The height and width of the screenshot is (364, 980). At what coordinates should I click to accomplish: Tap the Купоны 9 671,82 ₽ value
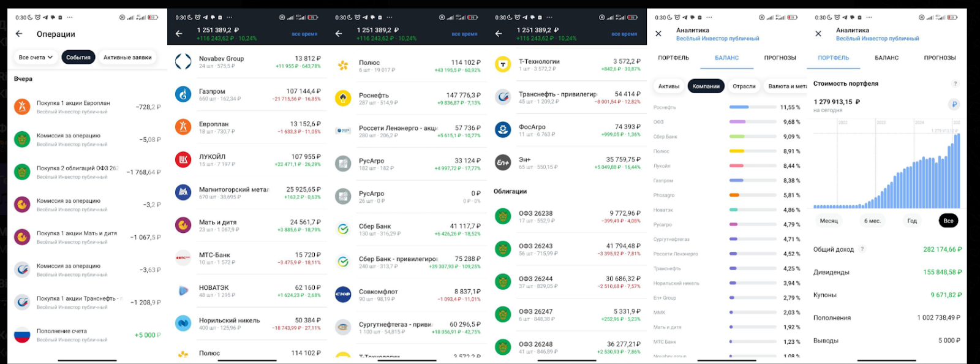click(946, 295)
